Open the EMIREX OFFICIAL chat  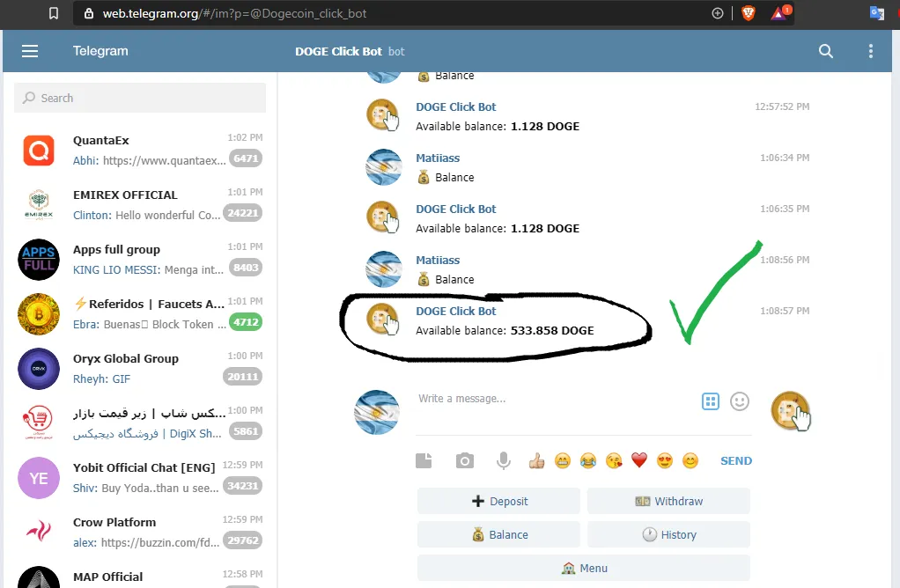140,205
